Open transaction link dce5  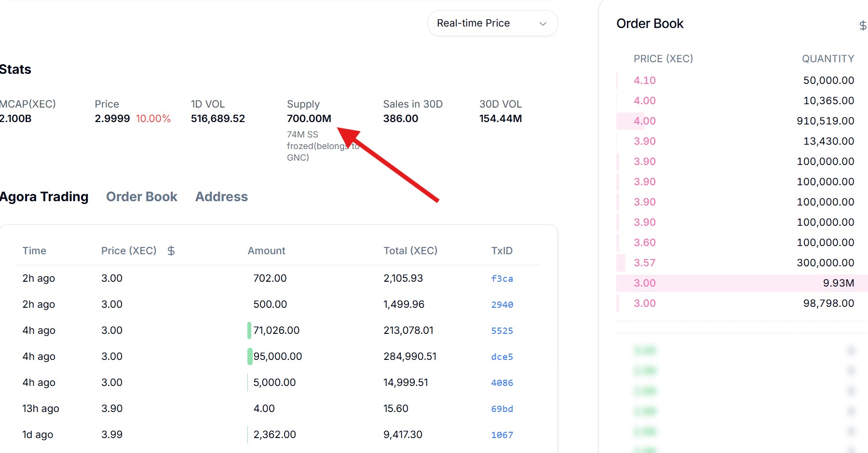click(502, 357)
